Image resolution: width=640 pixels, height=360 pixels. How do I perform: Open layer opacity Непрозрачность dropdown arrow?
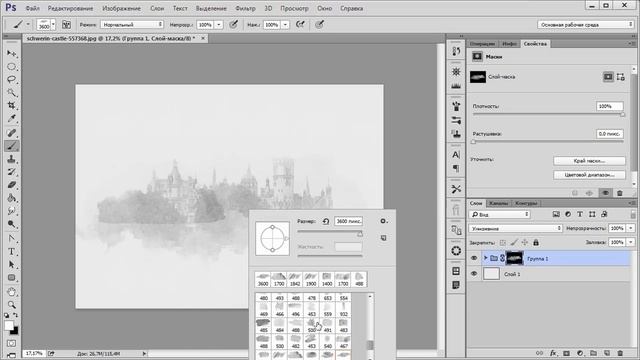tap(631, 228)
